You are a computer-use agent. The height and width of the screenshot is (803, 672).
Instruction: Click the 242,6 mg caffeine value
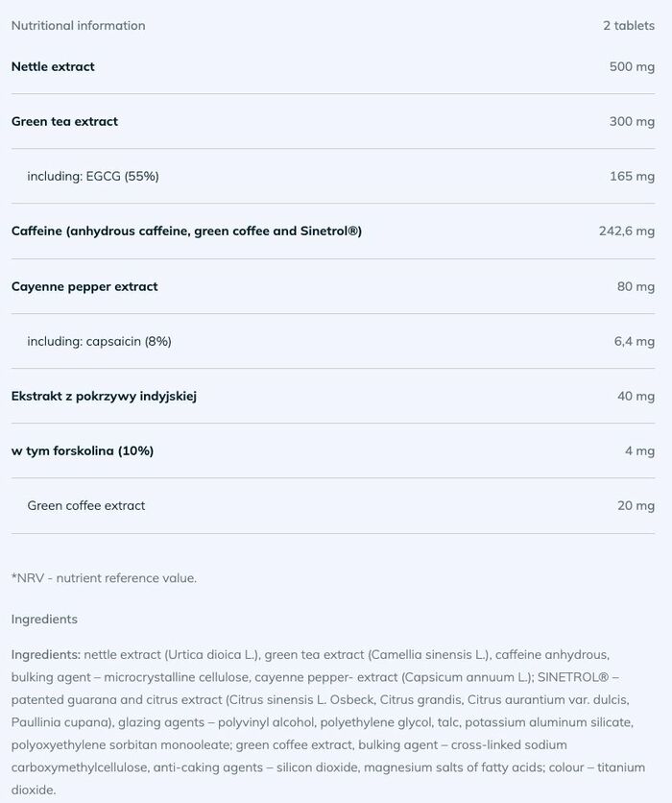(626, 231)
